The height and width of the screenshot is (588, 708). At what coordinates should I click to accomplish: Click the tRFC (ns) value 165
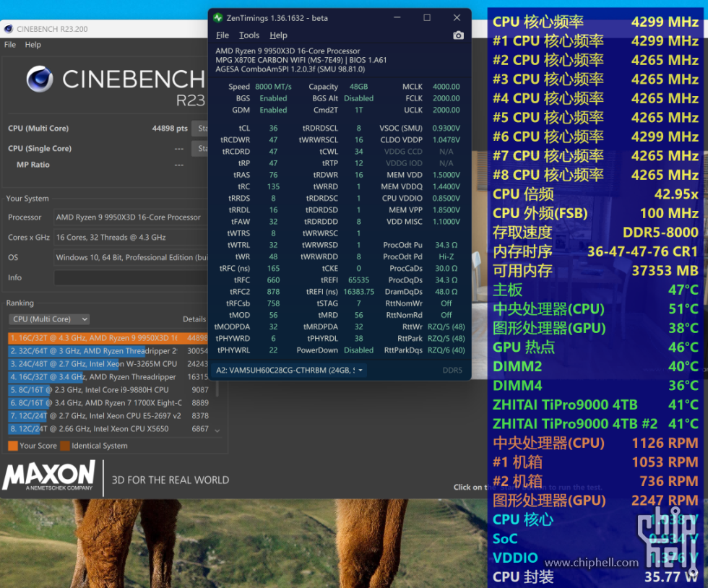273,268
